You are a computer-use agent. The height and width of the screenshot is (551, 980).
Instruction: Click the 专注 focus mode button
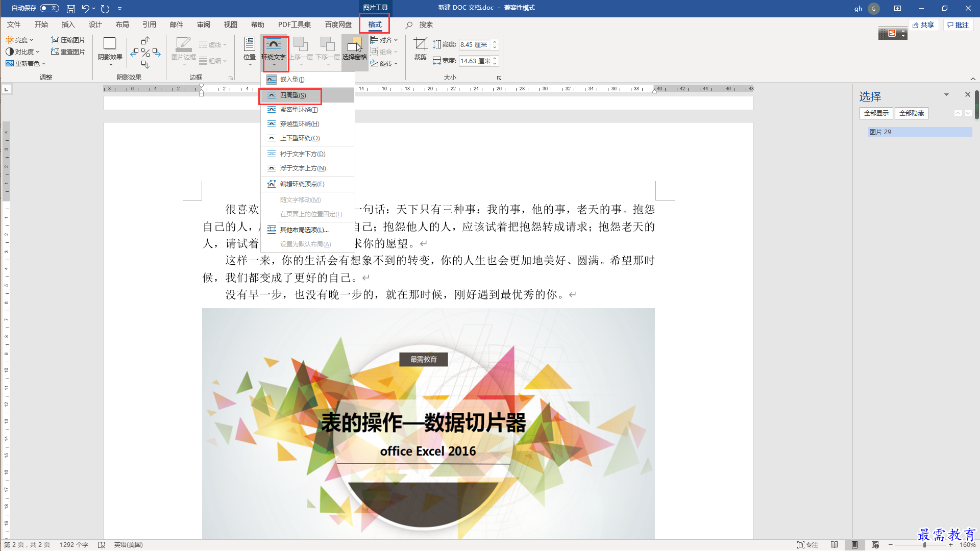click(808, 545)
